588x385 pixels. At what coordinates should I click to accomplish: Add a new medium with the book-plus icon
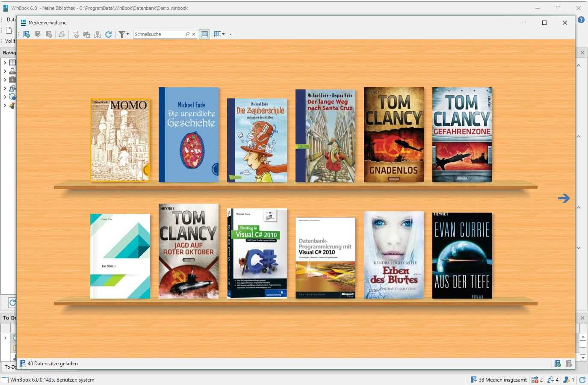point(27,34)
